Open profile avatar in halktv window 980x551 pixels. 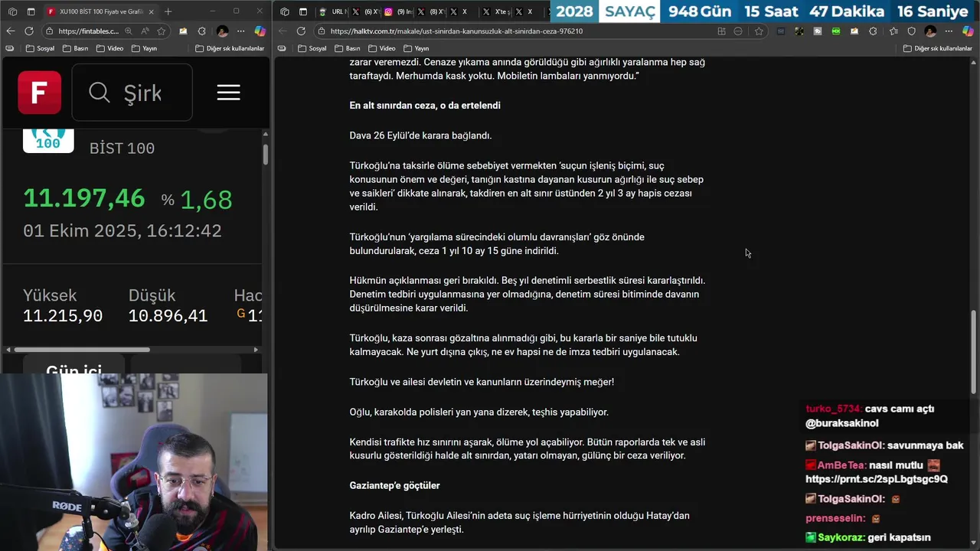pyautogui.click(x=930, y=31)
